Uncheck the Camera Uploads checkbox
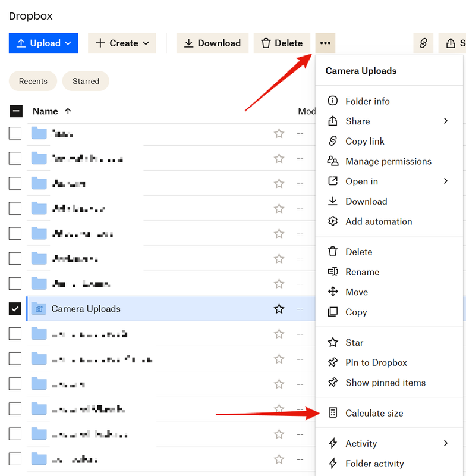 tap(15, 309)
